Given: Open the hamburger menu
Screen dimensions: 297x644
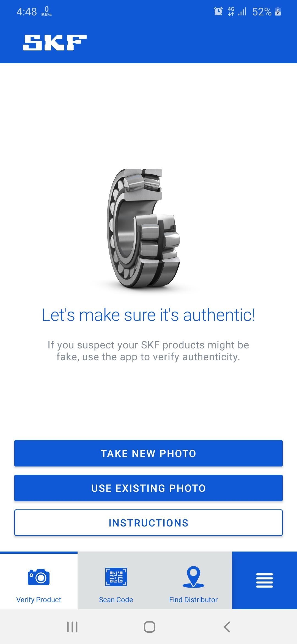Looking at the screenshot, I should (x=265, y=580).
